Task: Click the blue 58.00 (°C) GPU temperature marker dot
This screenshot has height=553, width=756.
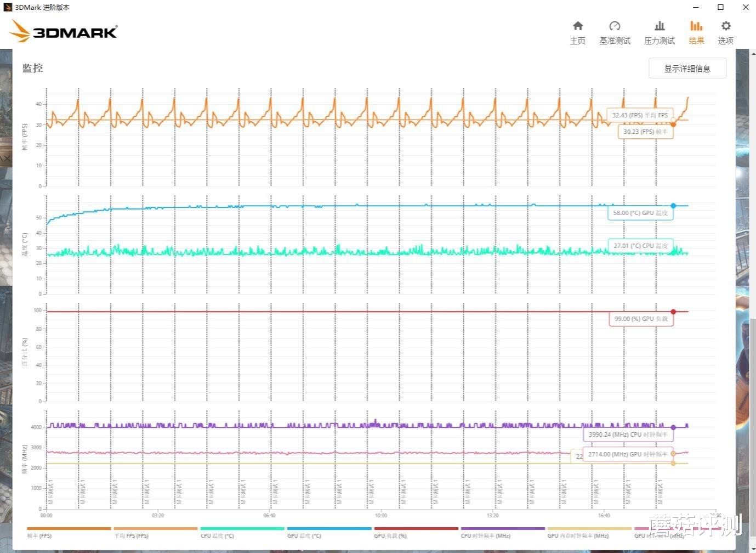Action: (x=673, y=205)
